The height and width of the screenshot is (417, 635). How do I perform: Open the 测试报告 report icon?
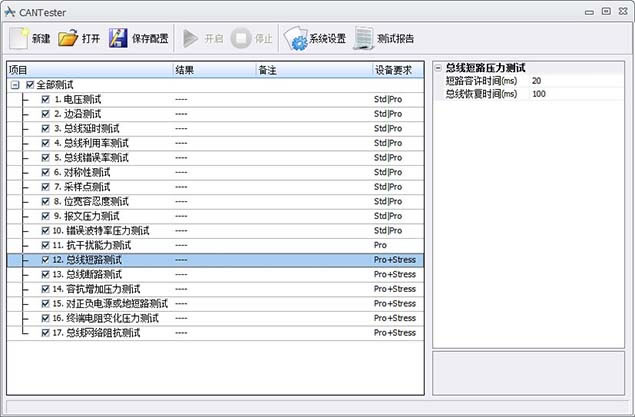pyautogui.click(x=364, y=39)
